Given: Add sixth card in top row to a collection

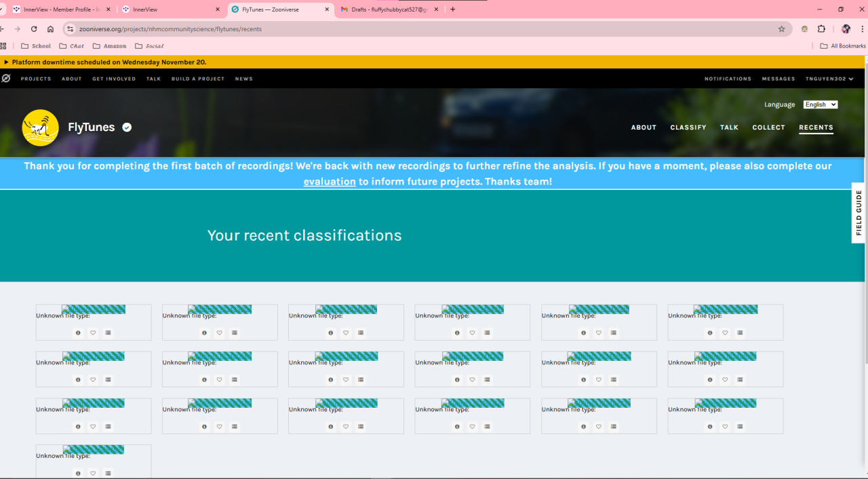Looking at the screenshot, I should click(x=740, y=332).
